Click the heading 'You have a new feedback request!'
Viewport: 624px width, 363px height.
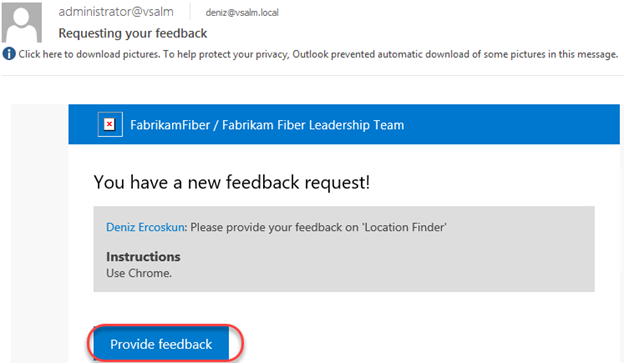232,182
